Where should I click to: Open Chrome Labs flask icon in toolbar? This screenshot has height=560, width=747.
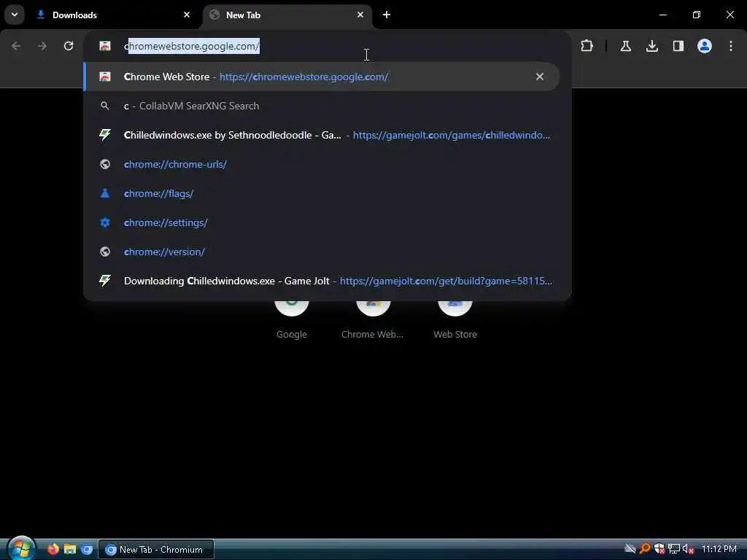625,46
